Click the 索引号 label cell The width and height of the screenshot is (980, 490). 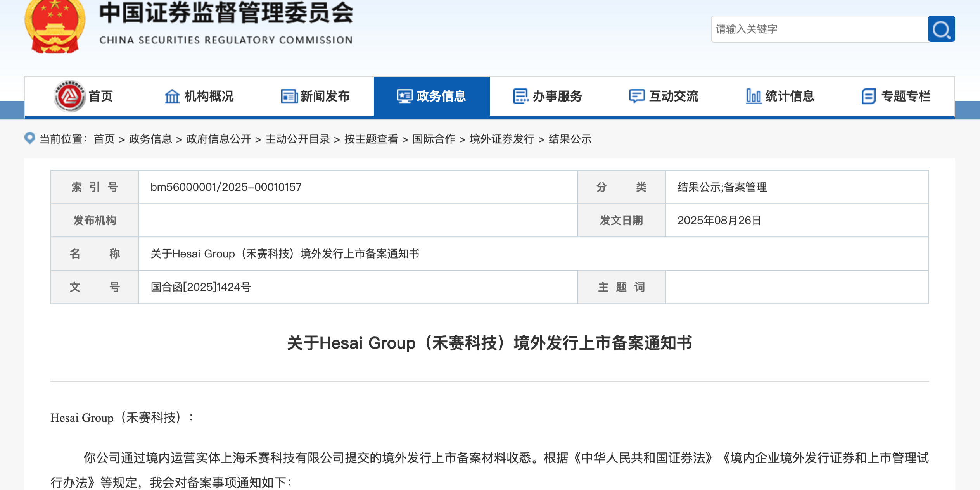[95, 187]
